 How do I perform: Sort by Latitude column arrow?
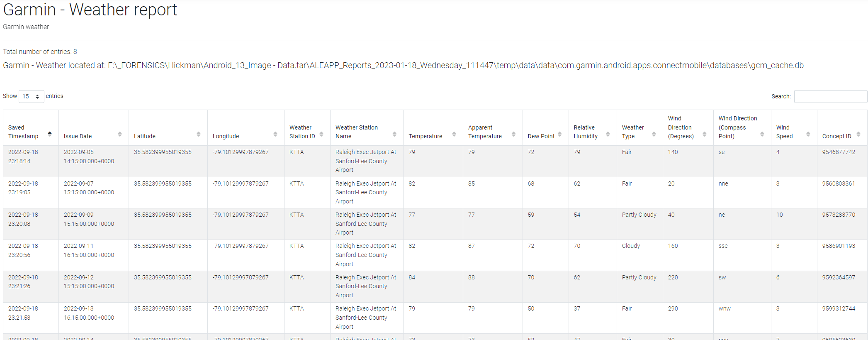pos(199,134)
